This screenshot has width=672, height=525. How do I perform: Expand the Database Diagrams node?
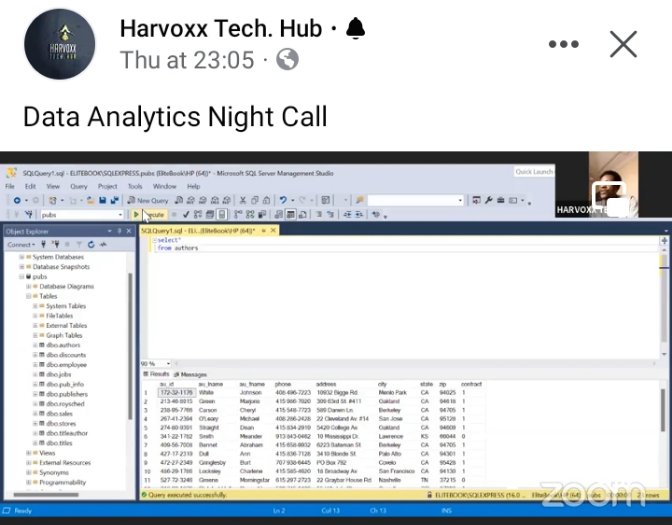[28, 286]
